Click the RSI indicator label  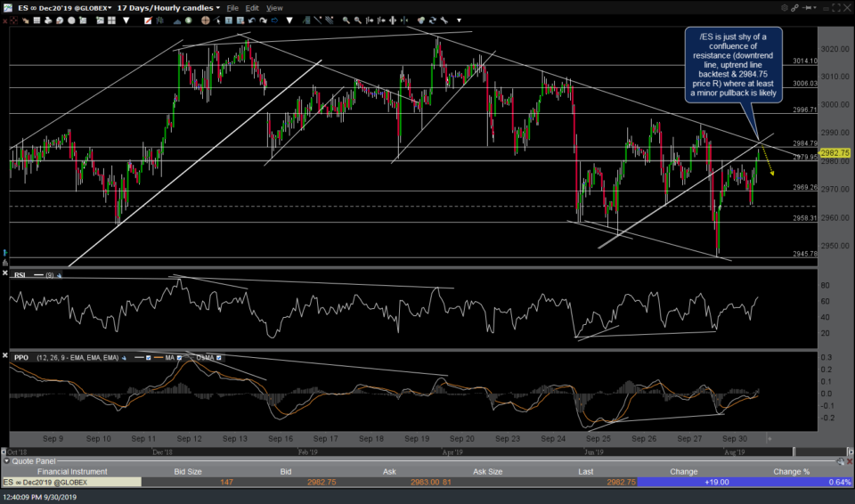pyautogui.click(x=20, y=275)
